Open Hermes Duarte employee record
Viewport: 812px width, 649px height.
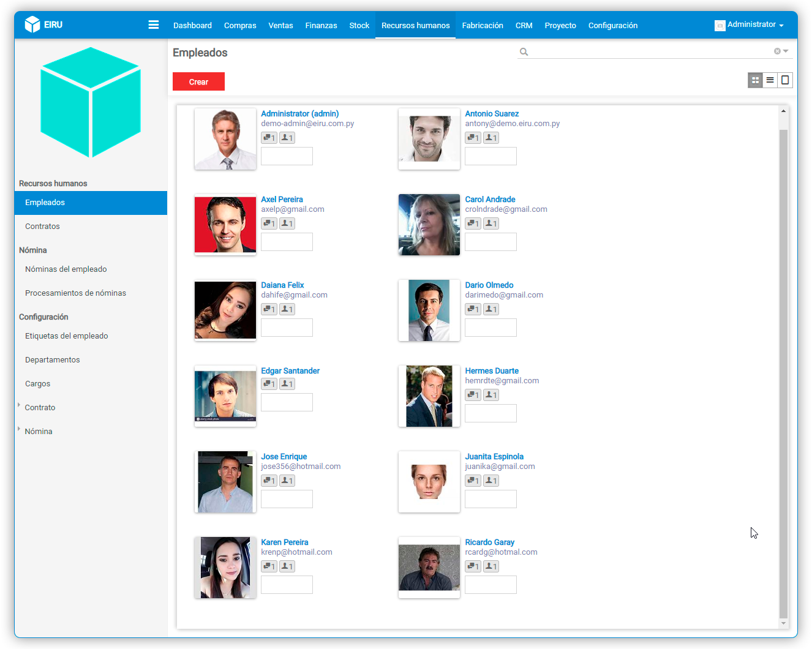pos(492,371)
